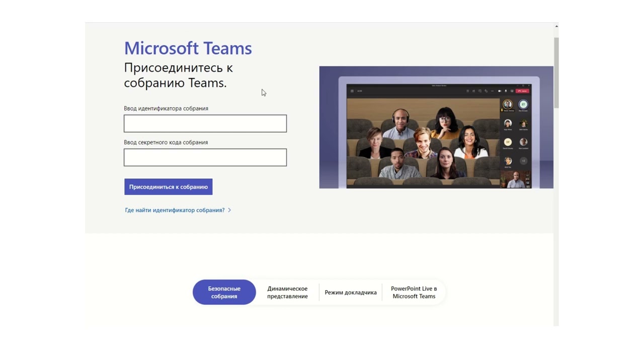Select 'Безопасные собрания' tab
This screenshot has height=362, width=644.
click(224, 292)
